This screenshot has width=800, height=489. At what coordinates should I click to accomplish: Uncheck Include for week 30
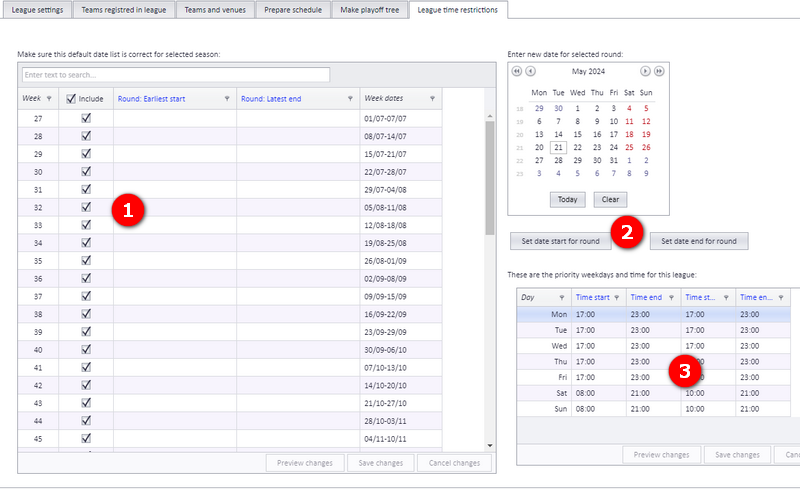click(x=86, y=172)
